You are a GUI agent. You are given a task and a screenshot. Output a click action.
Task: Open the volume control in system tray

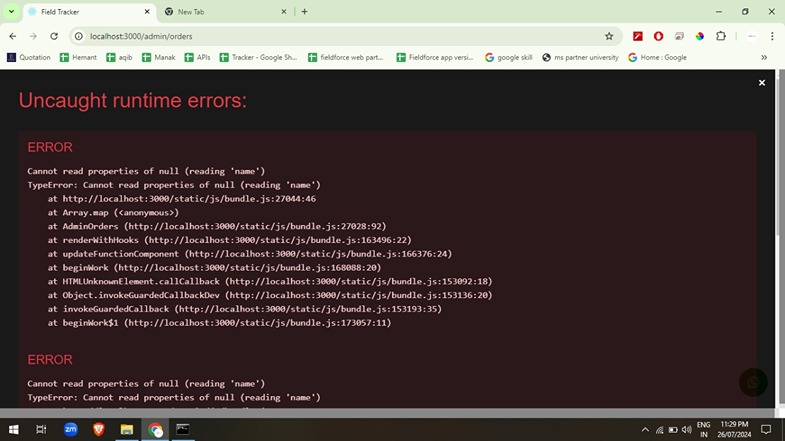(686, 429)
